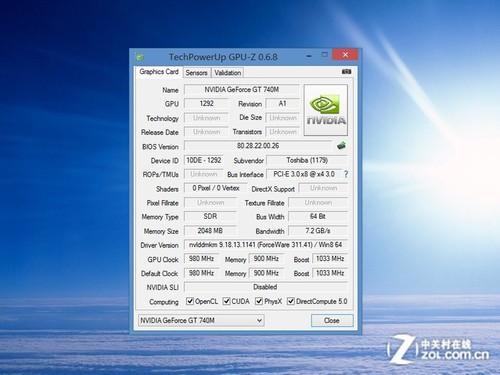
Task: Click the GPU Clock field 980 MHz
Action: click(x=202, y=259)
